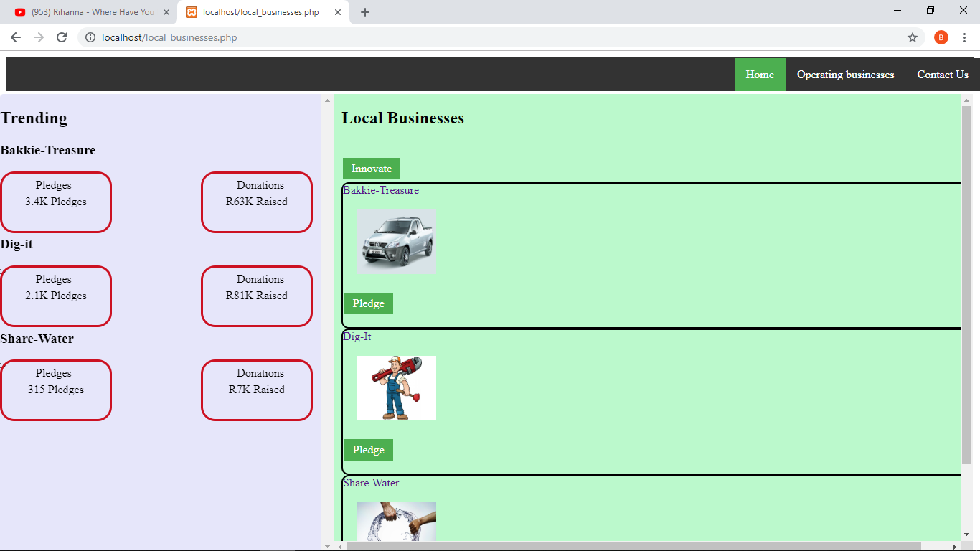This screenshot has height=551, width=980.
Task: Restore down the Chrome window
Action: (930, 10)
